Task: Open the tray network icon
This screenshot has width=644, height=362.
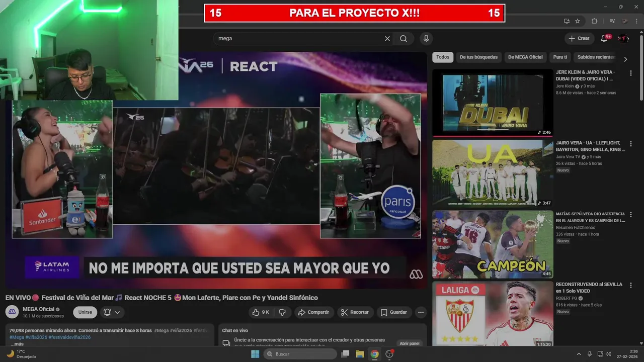Action: 600,354
